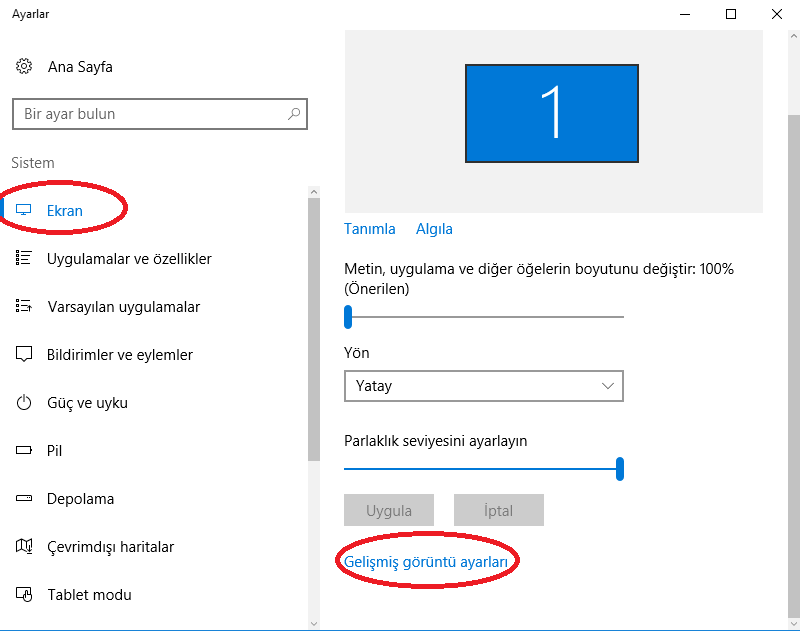The width and height of the screenshot is (800, 631).
Task: Click the Pil battery icon
Action: (23, 450)
